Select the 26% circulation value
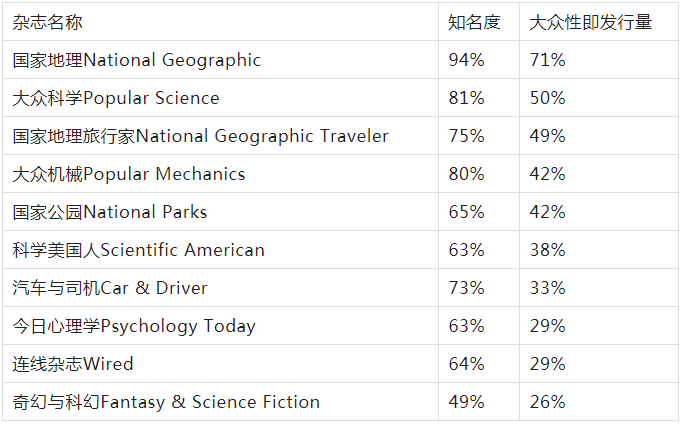This screenshot has width=682, height=425. (x=547, y=402)
